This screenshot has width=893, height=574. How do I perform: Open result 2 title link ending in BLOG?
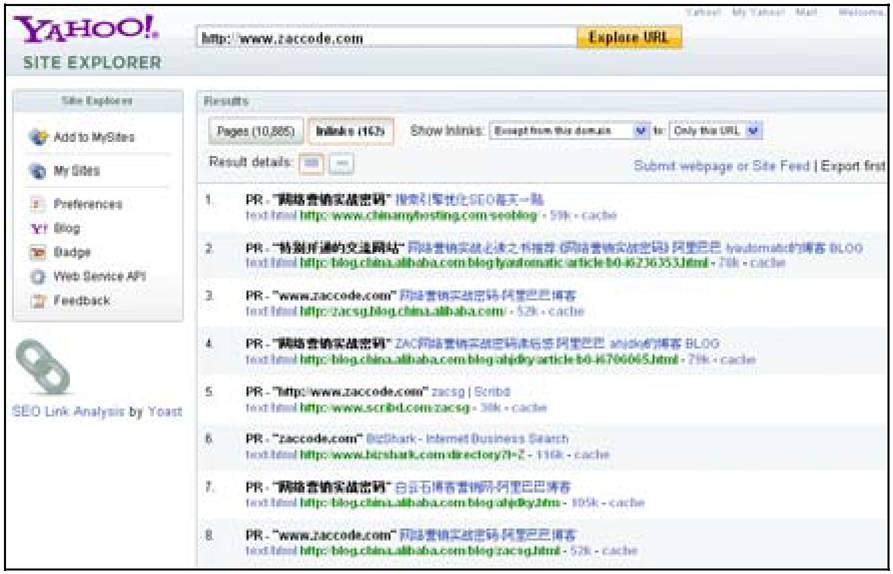[x=635, y=248]
